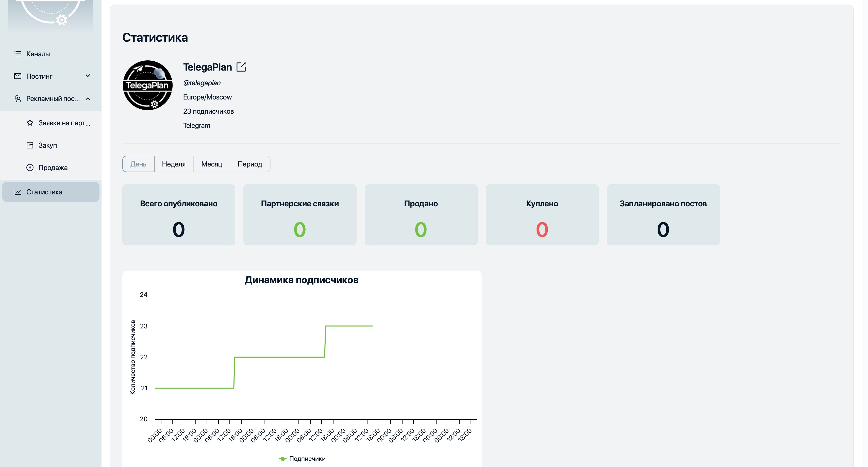
Task: Click the Динамика подписчиков chart title
Action: [x=302, y=280]
